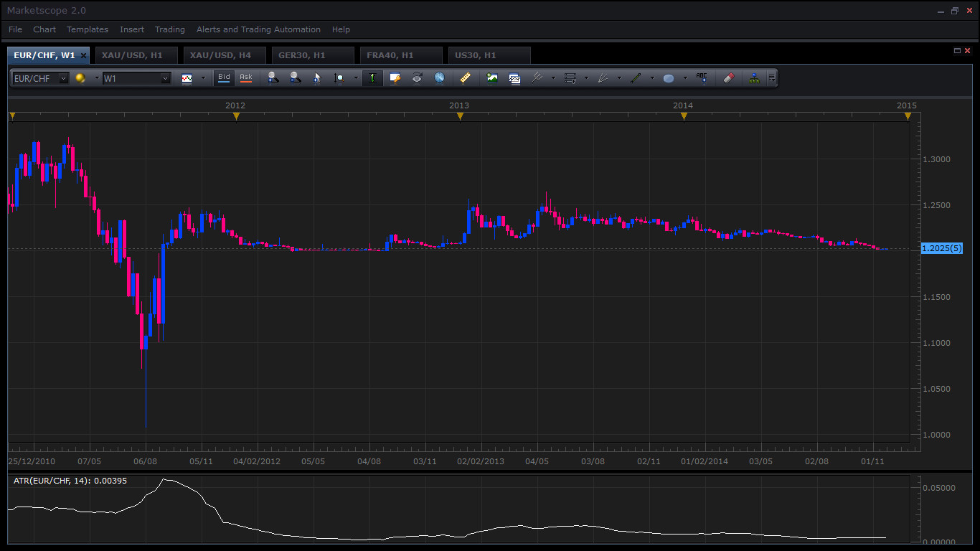Close the EUR/CHF, W1 tab
980x551 pixels.
tap(83, 55)
